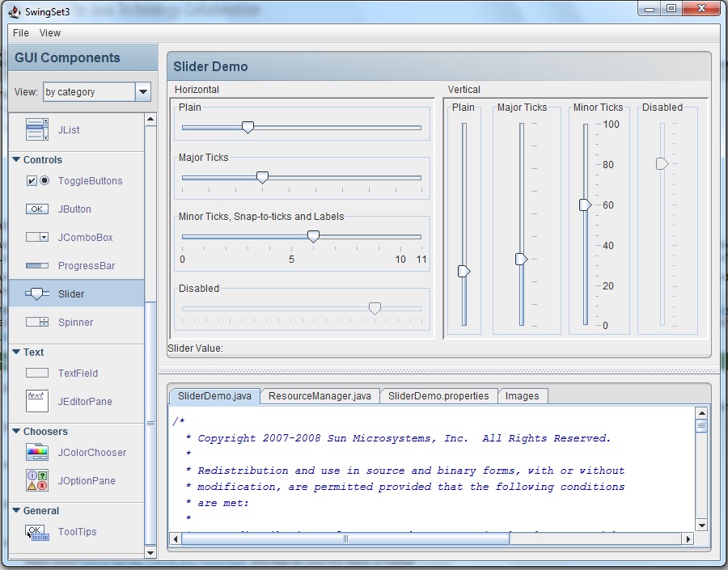Click the vertical Minor Ticks slider thumb

(585, 205)
